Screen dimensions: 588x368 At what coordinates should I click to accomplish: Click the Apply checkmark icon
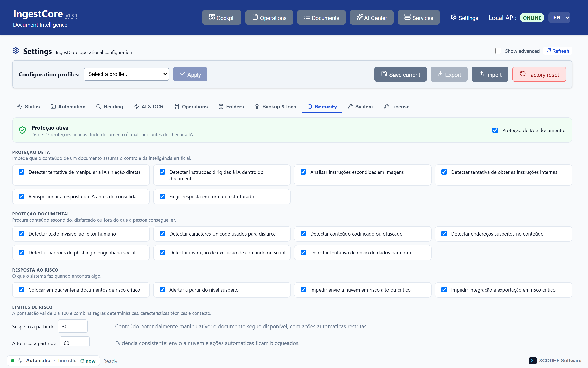[183, 74]
